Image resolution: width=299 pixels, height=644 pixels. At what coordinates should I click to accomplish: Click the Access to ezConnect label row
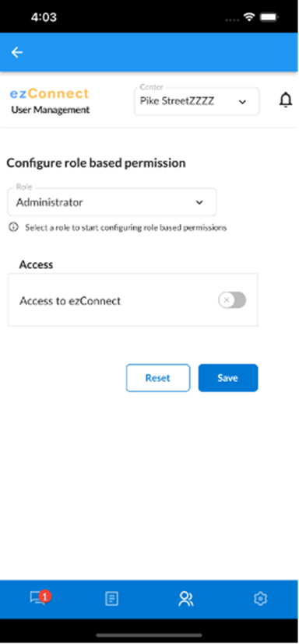[x=133, y=300]
